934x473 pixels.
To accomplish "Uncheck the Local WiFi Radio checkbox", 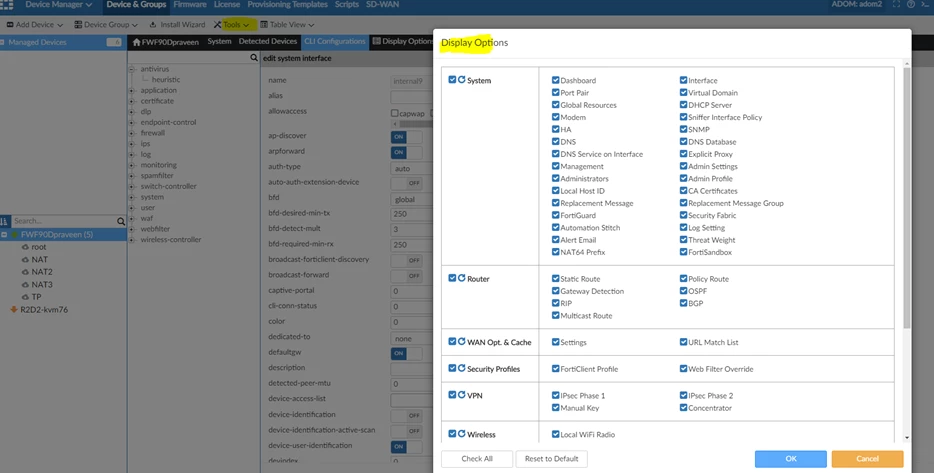I will pos(555,434).
